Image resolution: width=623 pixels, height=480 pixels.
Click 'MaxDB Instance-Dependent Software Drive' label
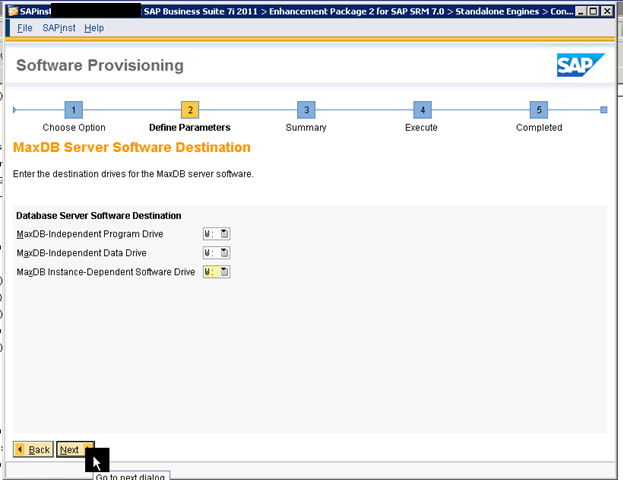pyautogui.click(x=106, y=272)
